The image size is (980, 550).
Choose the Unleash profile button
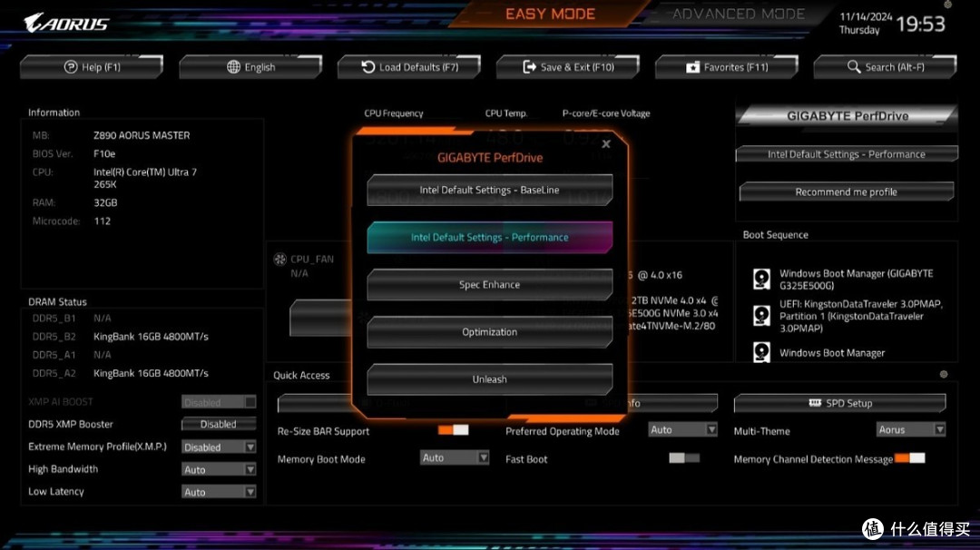[x=489, y=379]
